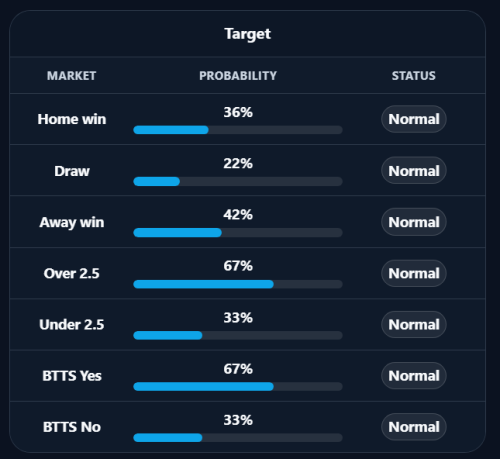Click the BTTS No 33% probability bar

coord(238,437)
